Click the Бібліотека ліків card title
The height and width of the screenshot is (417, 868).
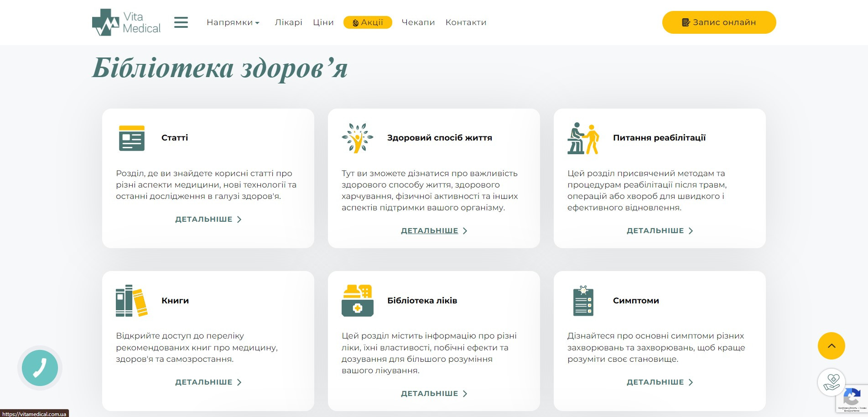[422, 301]
